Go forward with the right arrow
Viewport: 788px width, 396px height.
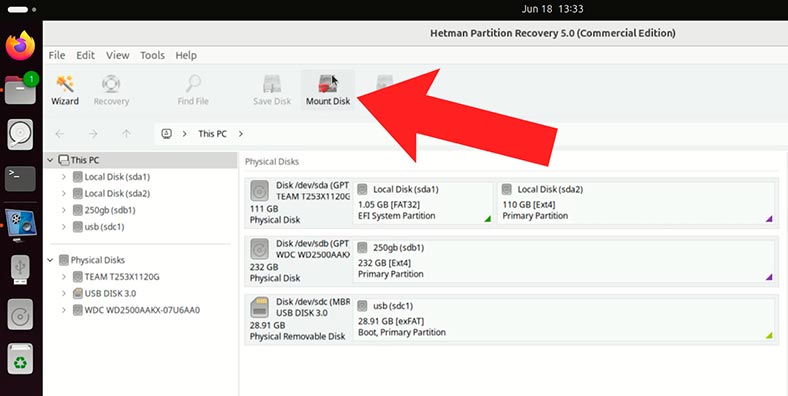tap(93, 134)
